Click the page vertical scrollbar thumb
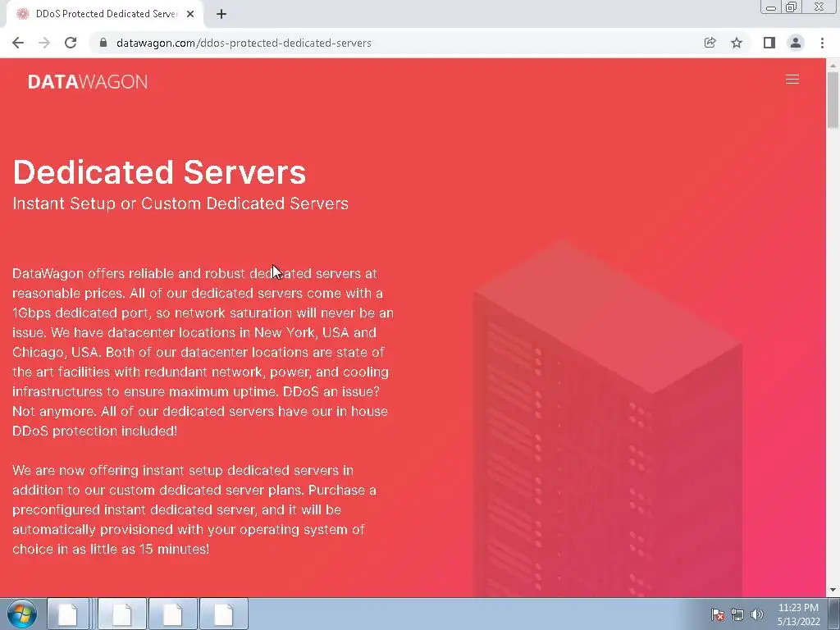This screenshot has height=630, width=840. coord(833,99)
